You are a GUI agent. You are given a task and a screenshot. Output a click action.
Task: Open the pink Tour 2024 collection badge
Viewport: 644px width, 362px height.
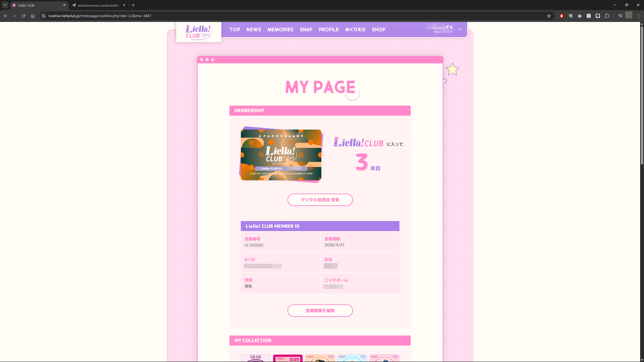pyautogui.click(x=385, y=358)
